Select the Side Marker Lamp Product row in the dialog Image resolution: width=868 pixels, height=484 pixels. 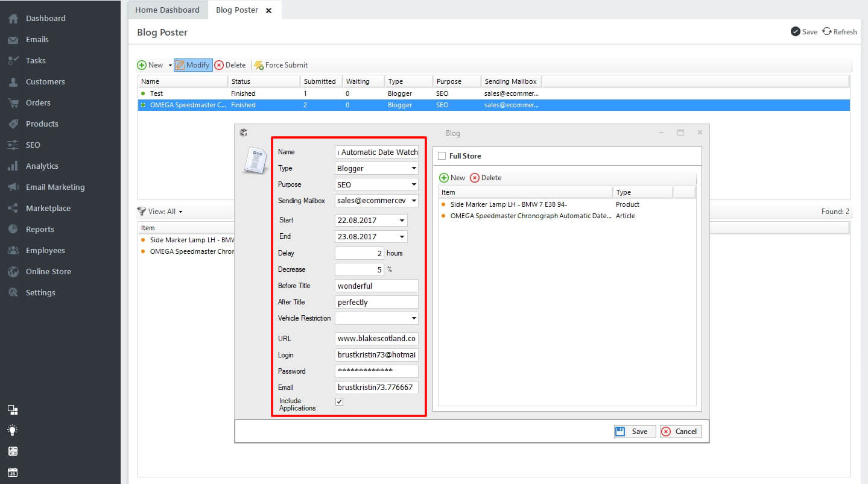567,204
